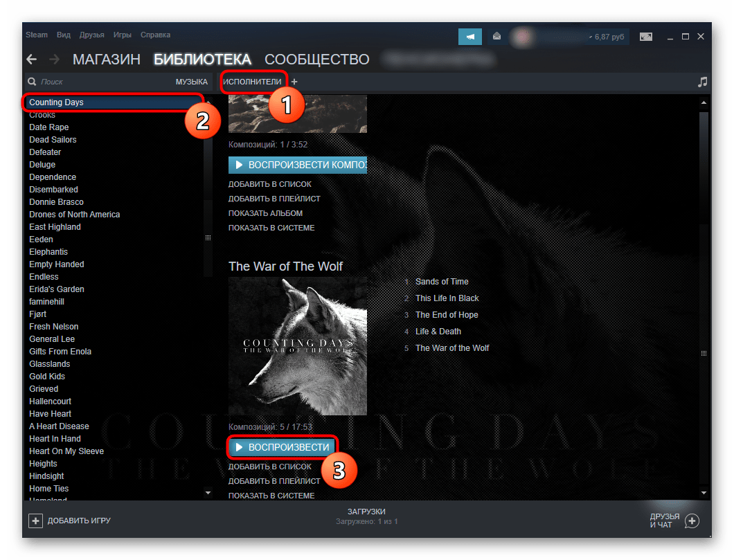Select track The War of the Wolf
This screenshot has width=734, height=560.
[x=452, y=348]
